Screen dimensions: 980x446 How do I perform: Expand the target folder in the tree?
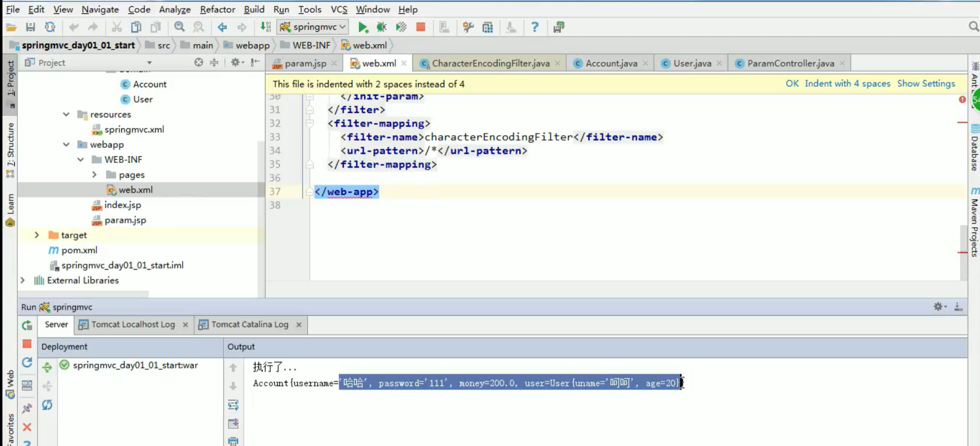click(x=37, y=235)
